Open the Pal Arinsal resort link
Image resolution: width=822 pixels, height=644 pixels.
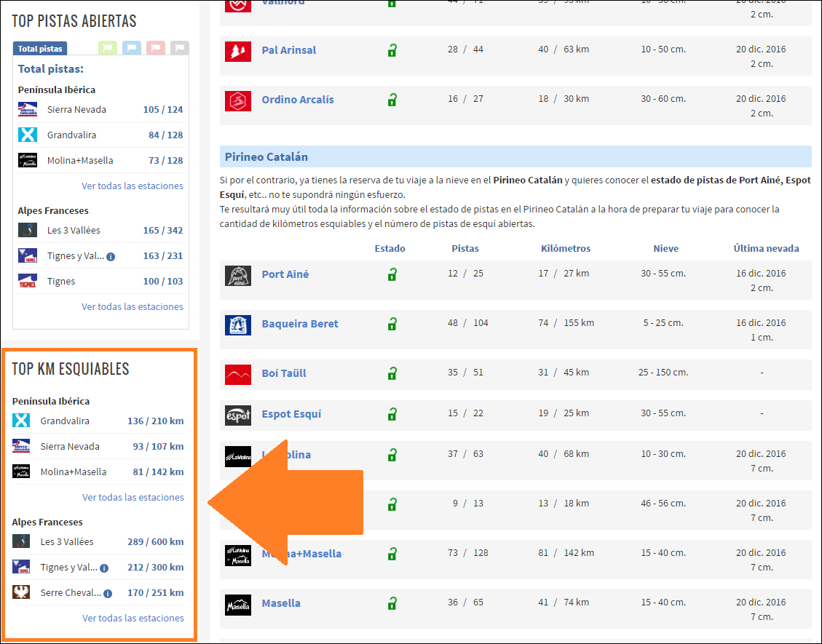click(289, 50)
